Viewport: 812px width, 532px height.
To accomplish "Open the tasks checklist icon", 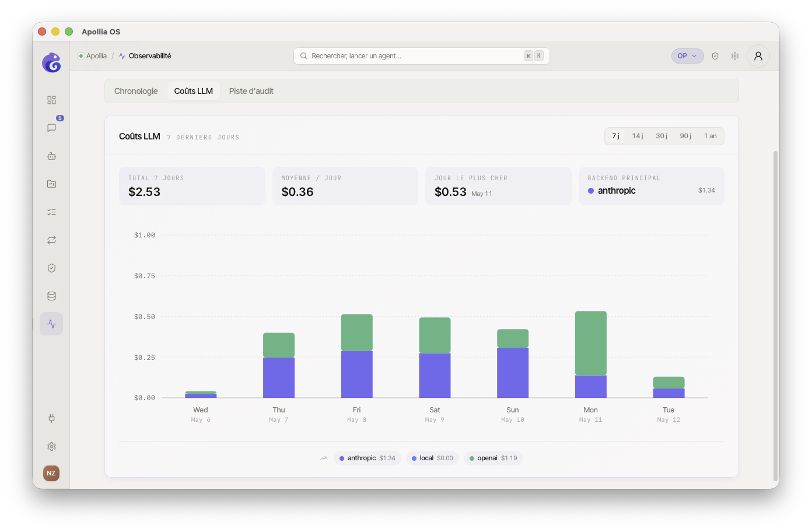I will tap(51, 212).
